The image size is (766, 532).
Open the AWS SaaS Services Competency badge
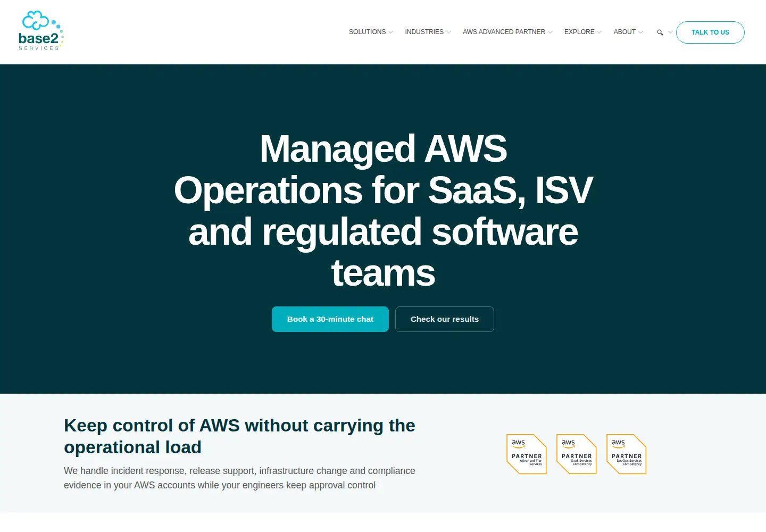(577, 454)
